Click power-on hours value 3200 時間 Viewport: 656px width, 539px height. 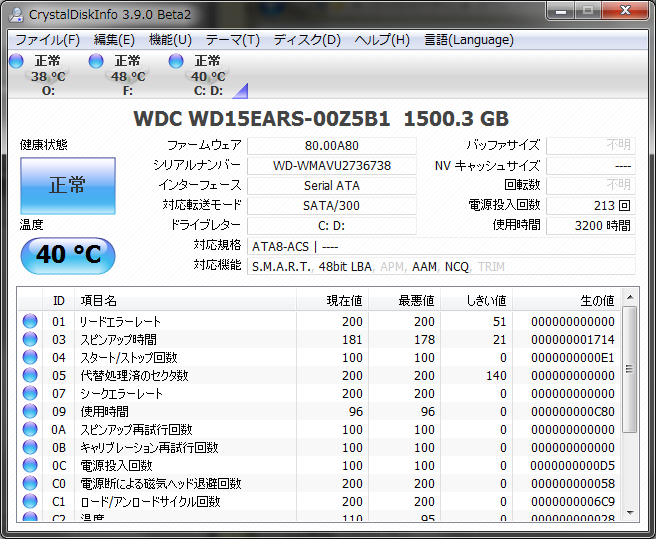(x=591, y=226)
